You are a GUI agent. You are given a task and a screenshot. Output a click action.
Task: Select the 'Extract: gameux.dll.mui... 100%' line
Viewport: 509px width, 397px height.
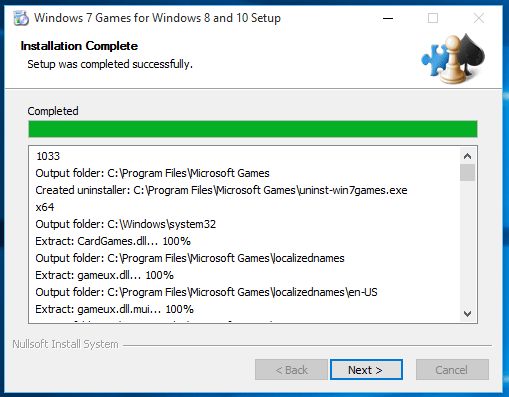click(x=114, y=309)
